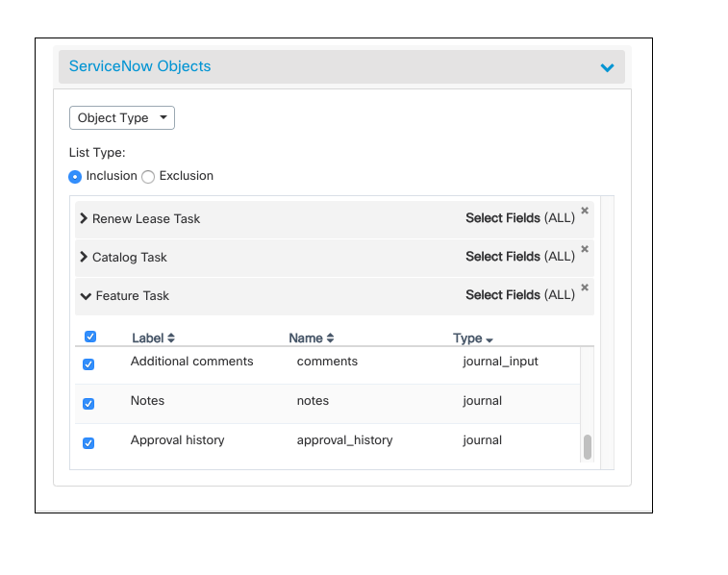Screen dimensions: 728x575
Task: Collapse the ServiceNow Objects panel chevron
Action: (607, 67)
